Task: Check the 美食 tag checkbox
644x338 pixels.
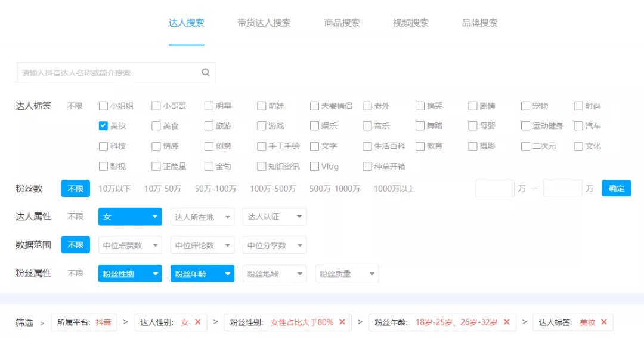Action: coord(156,126)
